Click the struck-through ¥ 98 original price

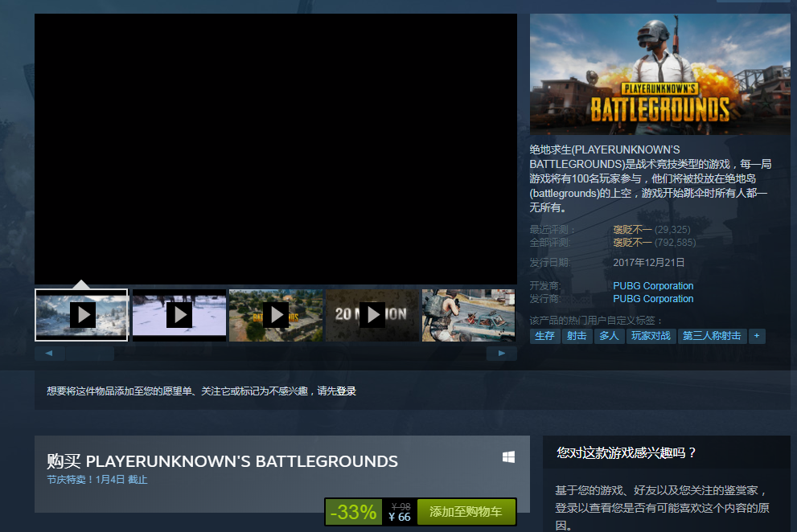pyautogui.click(x=401, y=506)
